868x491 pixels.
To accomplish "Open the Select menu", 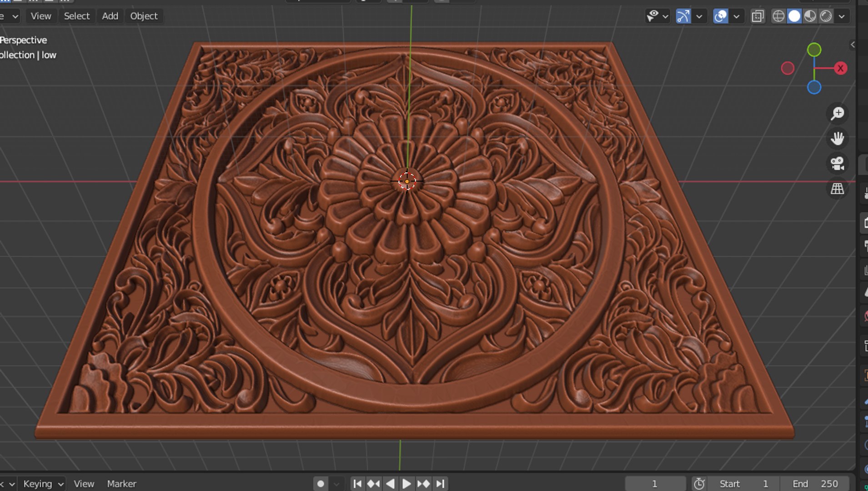I will (77, 16).
